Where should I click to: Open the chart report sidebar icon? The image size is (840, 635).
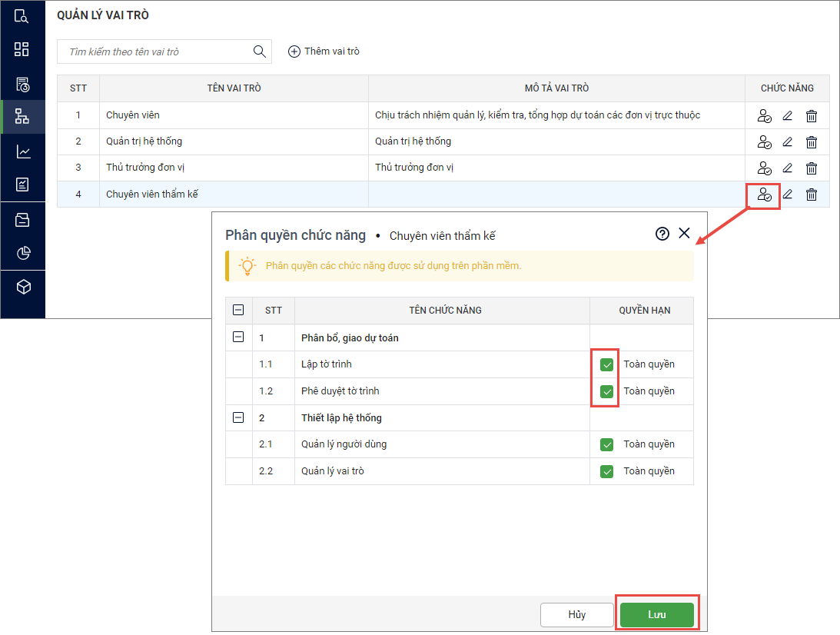click(23, 151)
